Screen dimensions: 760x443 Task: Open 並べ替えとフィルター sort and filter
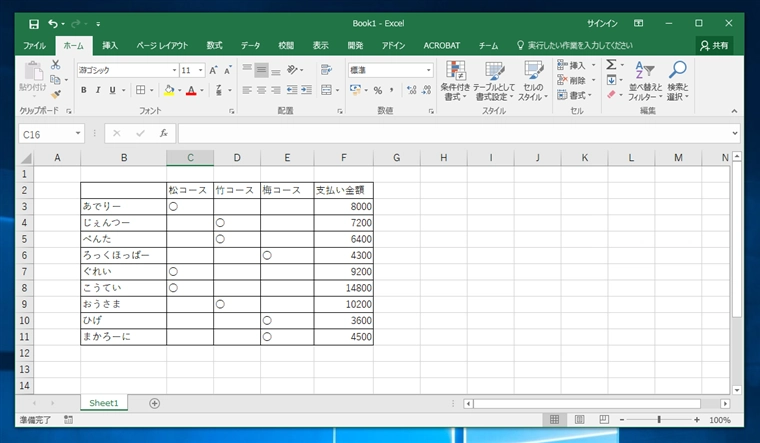coord(645,81)
